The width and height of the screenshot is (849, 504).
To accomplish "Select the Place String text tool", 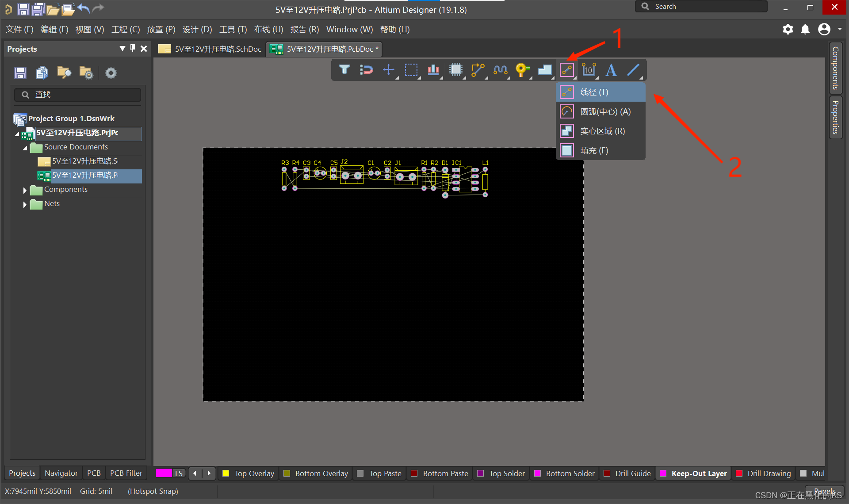I will coord(611,70).
